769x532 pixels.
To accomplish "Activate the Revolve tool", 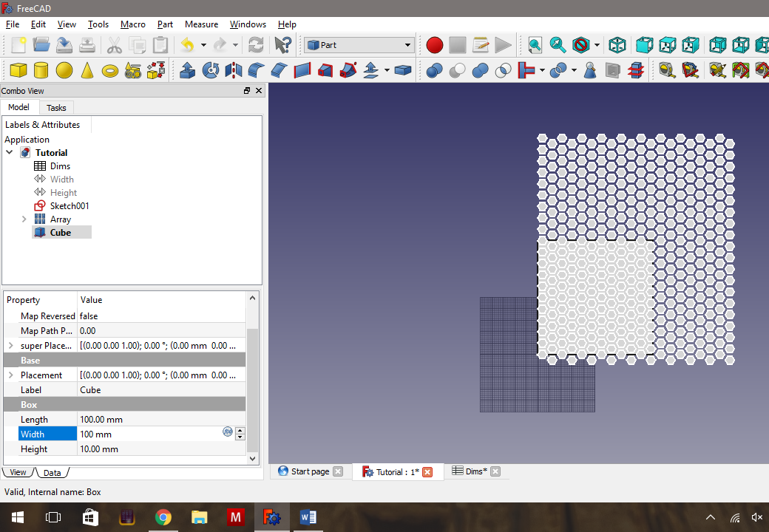I will click(x=211, y=70).
